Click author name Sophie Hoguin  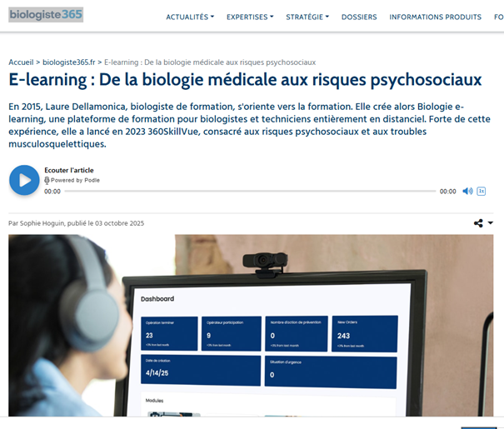coord(47,223)
